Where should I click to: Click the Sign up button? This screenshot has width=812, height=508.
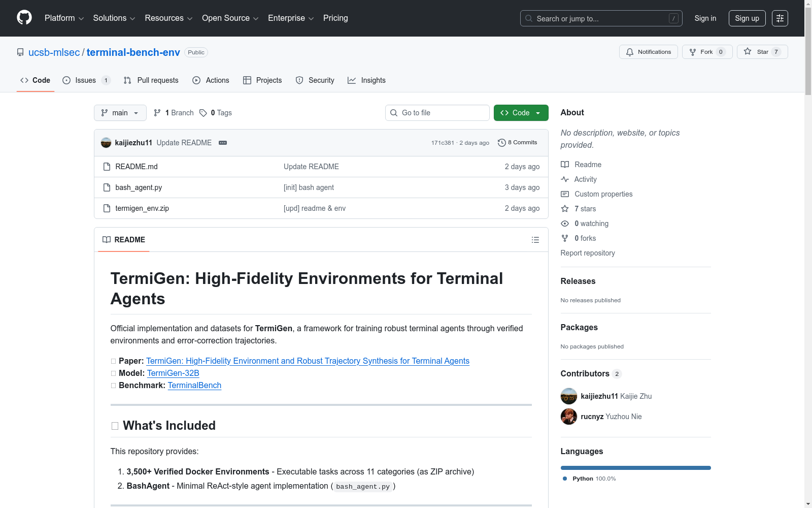pyautogui.click(x=747, y=18)
